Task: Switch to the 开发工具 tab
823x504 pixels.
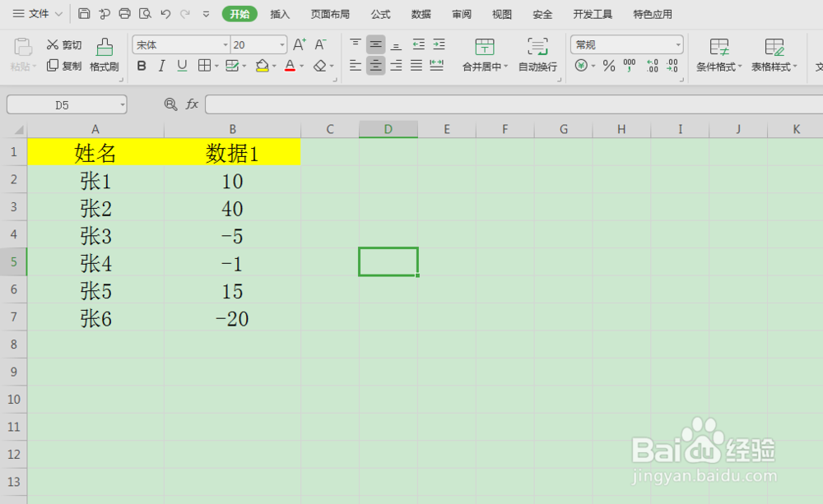Action: coord(593,14)
